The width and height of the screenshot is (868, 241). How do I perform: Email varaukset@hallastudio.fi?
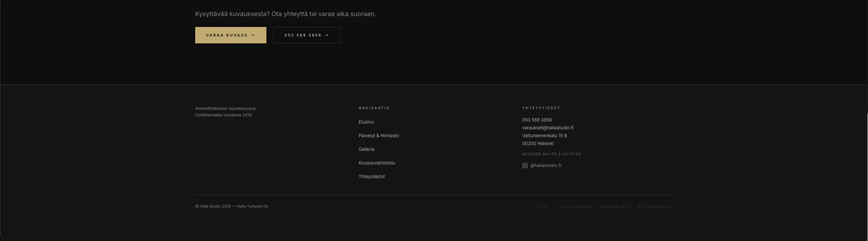[548, 128]
